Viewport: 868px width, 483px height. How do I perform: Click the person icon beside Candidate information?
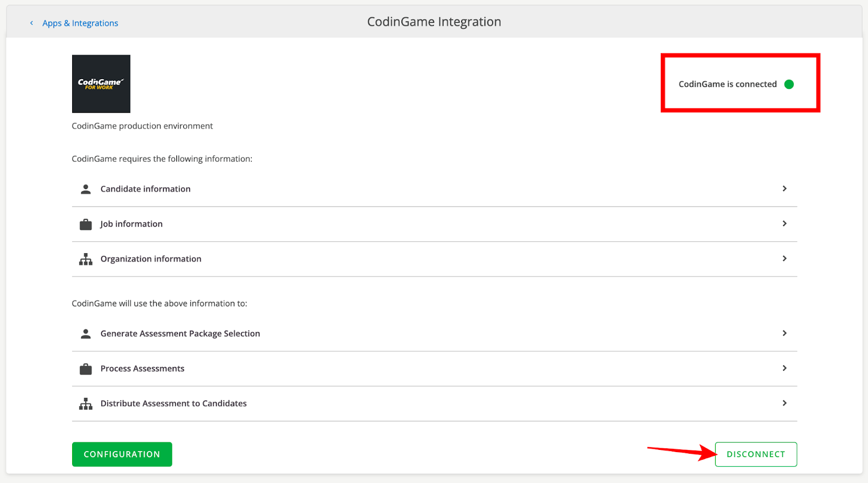tap(86, 189)
